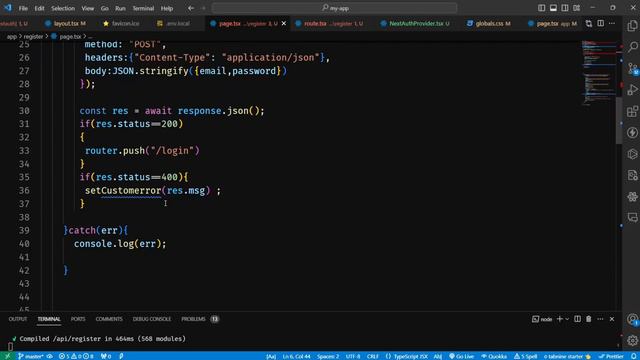Open terminal panel ellipsis more actions
The width and height of the screenshot is (640, 360).
600,319
